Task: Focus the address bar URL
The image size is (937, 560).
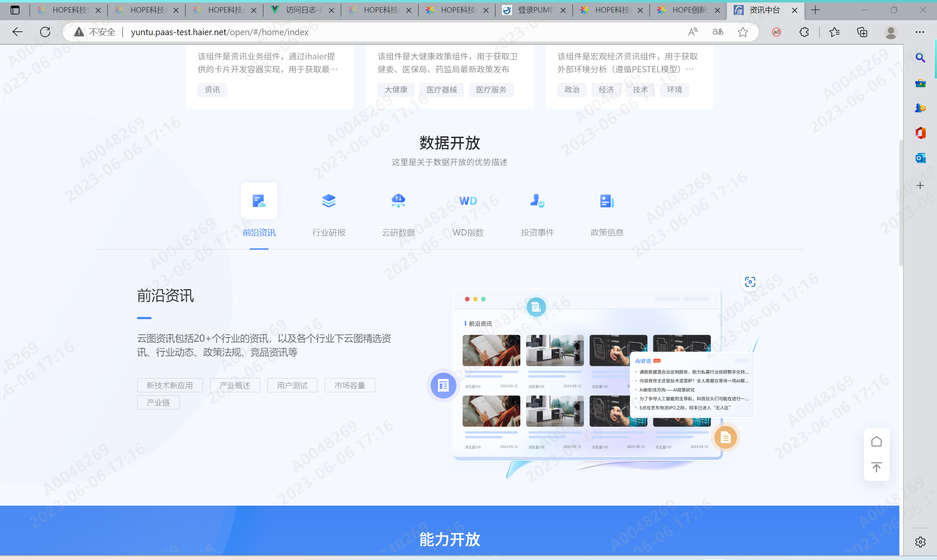Action: (x=220, y=32)
